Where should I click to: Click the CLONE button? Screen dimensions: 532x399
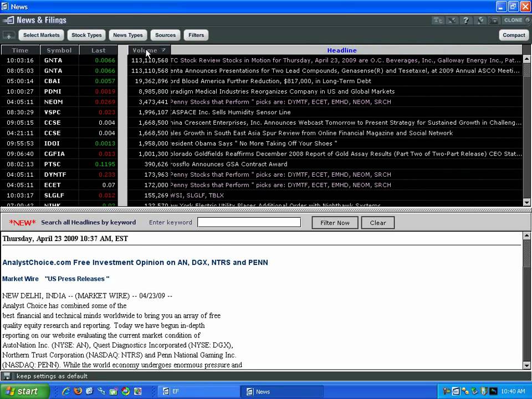tap(516, 21)
